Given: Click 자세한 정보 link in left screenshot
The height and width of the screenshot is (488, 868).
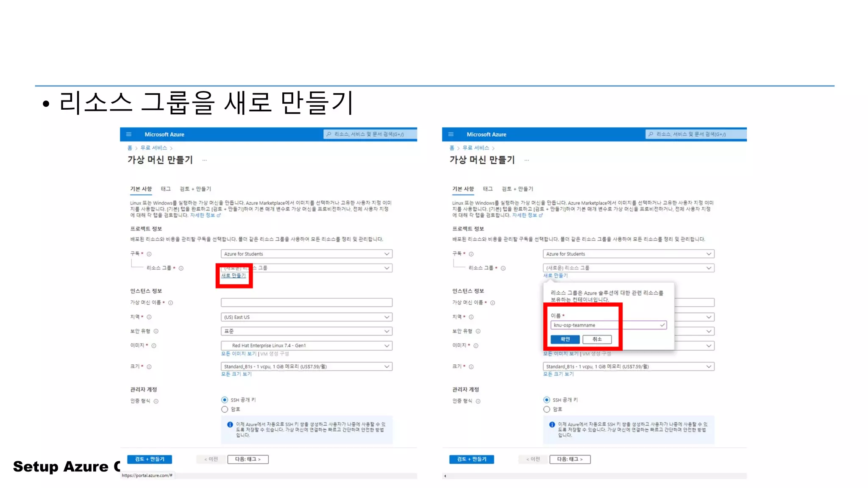Looking at the screenshot, I should pos(205,215).
